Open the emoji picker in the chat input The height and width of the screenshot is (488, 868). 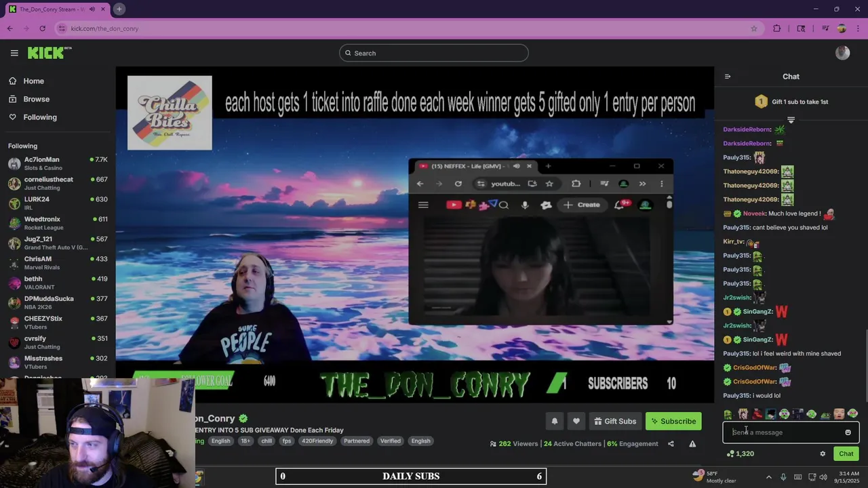click(848, 432)
